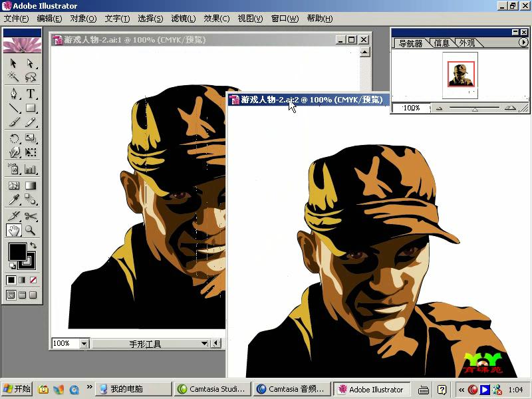Open the 窗口(W) menu

285,19
